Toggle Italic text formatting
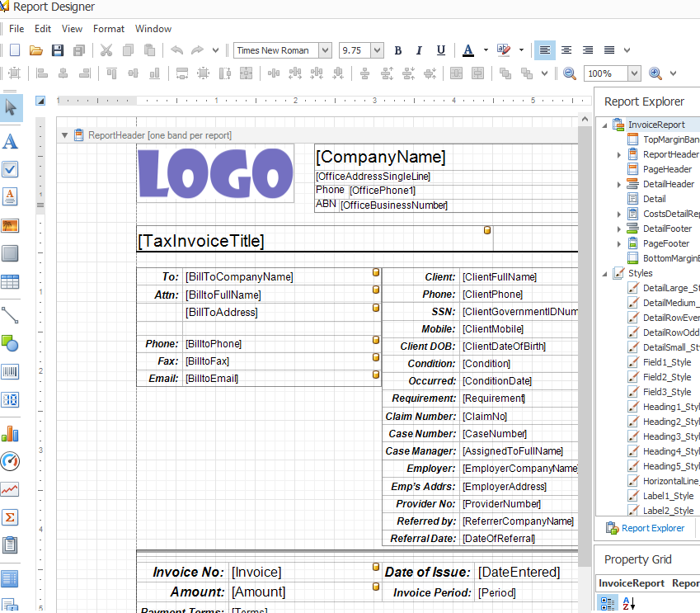 click(419, 50)
